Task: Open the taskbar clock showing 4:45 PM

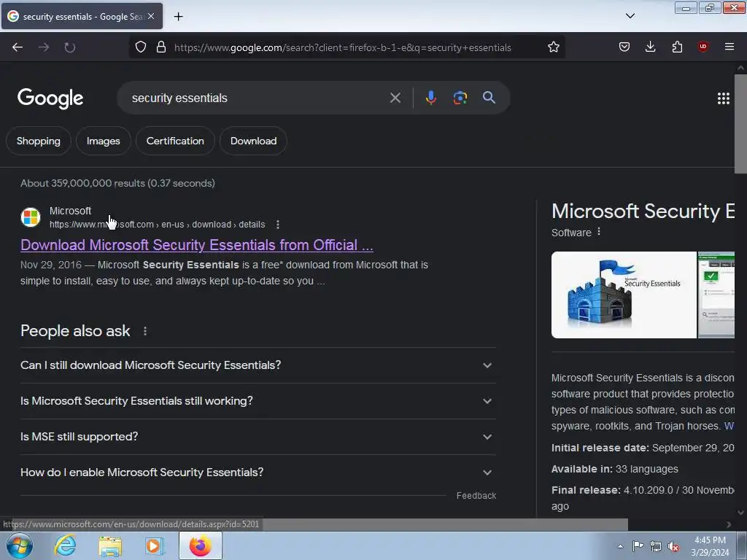Action: tap(710, 546)
